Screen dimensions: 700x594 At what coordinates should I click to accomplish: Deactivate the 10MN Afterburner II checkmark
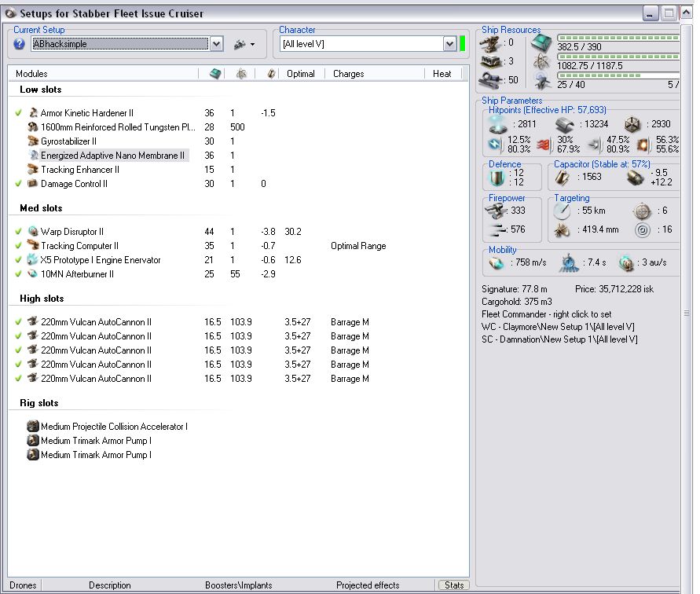tap(18, 274)
